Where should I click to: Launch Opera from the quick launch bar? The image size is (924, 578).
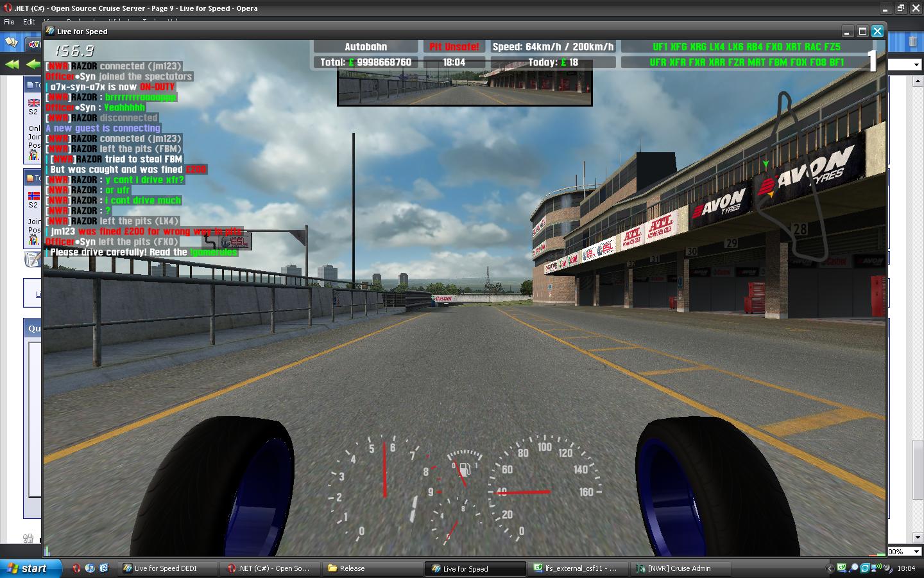tap(76, 568)
